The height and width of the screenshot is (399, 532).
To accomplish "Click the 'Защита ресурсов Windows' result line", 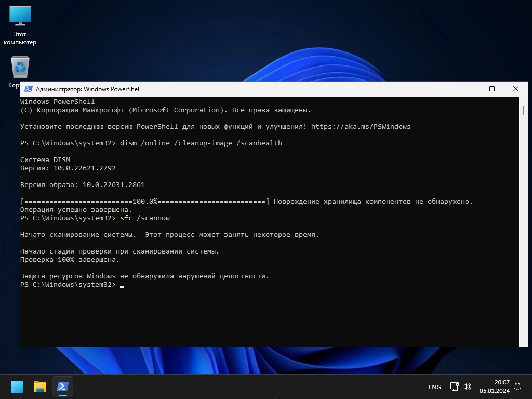I will pyautogui.click(x=144, y=276).
